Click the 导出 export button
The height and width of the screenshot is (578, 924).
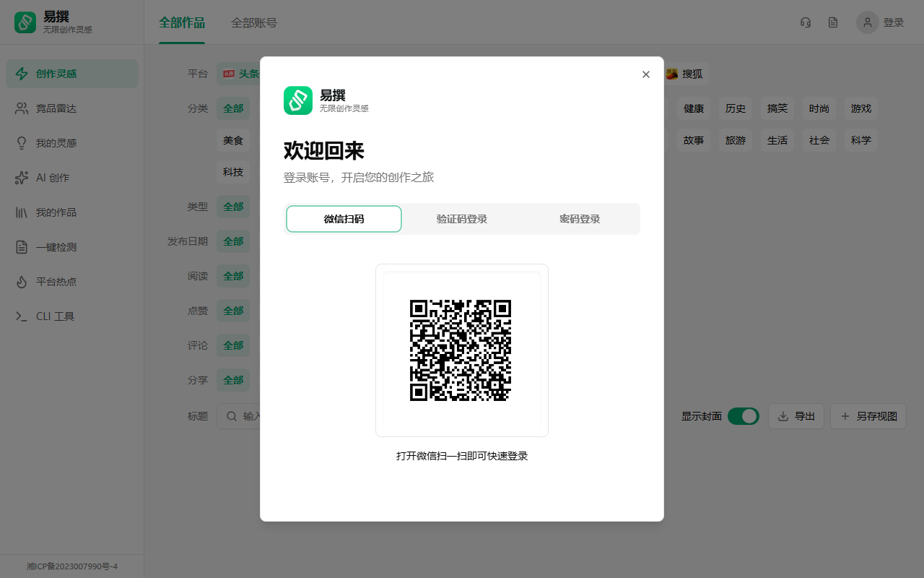[x=796, y=416]
